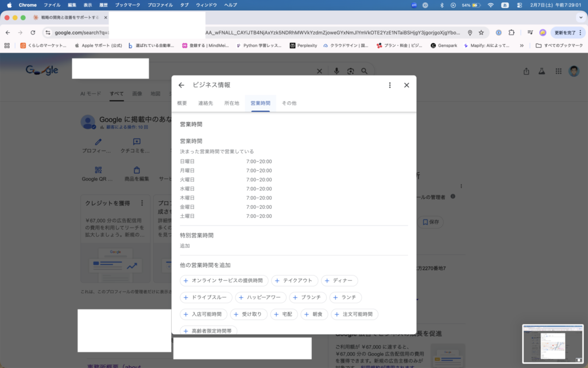Add テイクアウト hours chip
The height and width of the screenshot is (368, 588).
294,281
